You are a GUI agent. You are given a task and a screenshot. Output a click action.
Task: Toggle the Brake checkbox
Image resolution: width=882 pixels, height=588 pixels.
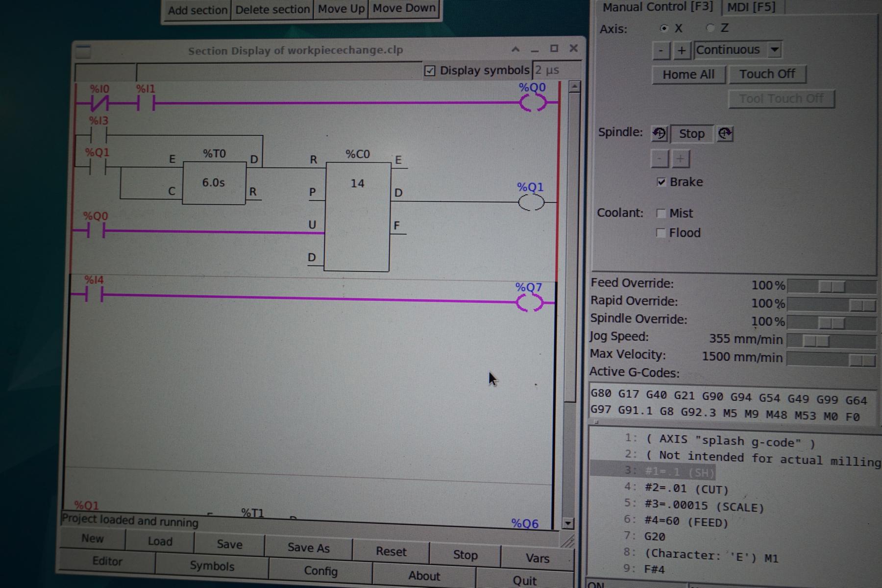[661, 182]
